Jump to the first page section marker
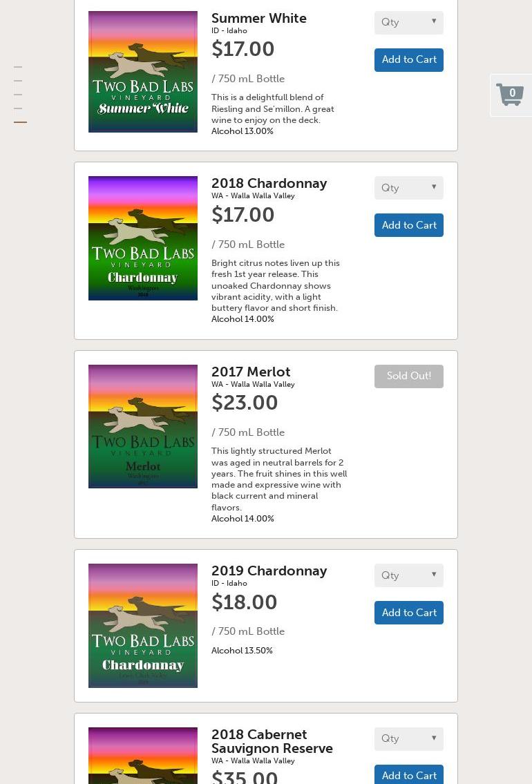This screenshot has width=532, height=784. (18, 67)
